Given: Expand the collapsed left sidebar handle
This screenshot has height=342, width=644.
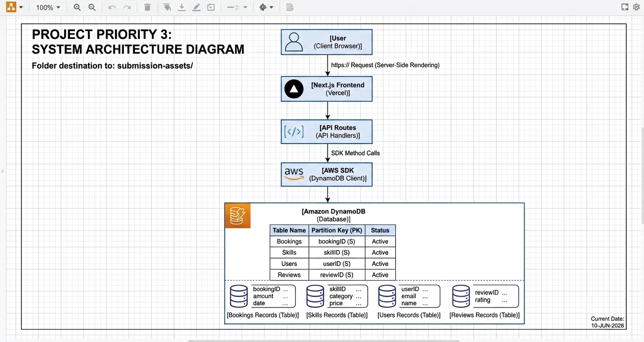Looking at the screenshot, I should [2, 171].
